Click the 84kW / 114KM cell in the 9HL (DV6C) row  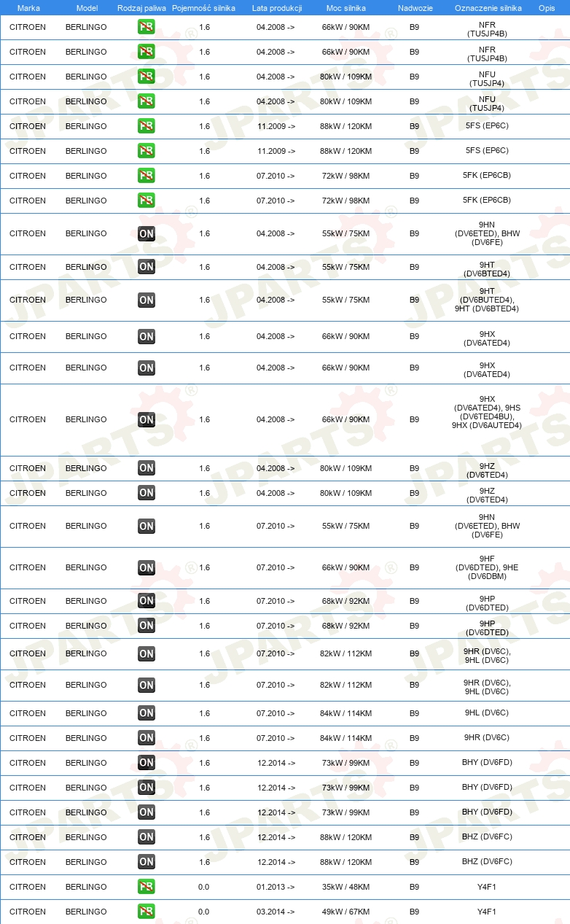pyautogui.click(x=345, y=713)
